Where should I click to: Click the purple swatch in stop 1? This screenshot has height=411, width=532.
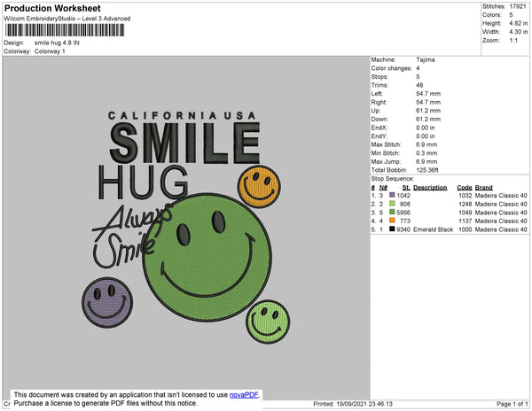coord(392,195)
